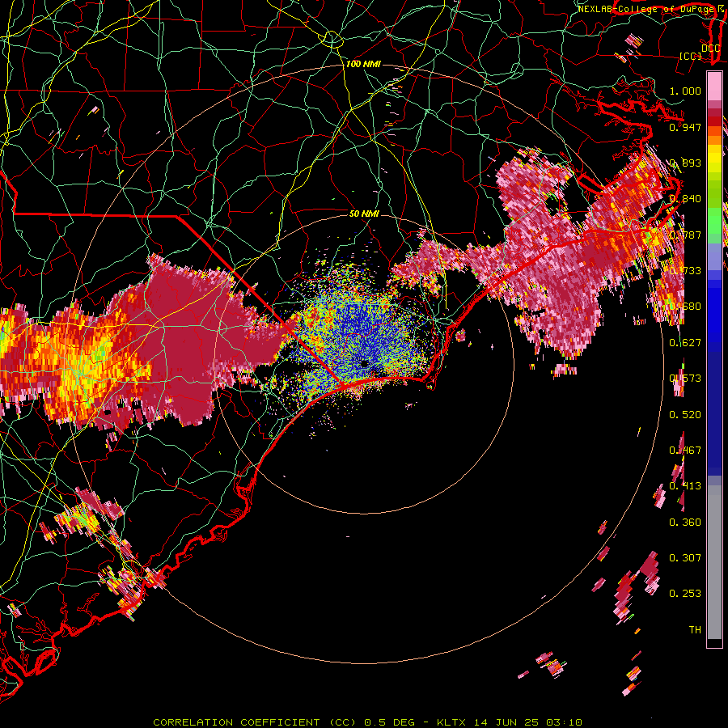The image size is (728, 728).
Task: Select the 0.627 scale value label
Action: [685, 343]
